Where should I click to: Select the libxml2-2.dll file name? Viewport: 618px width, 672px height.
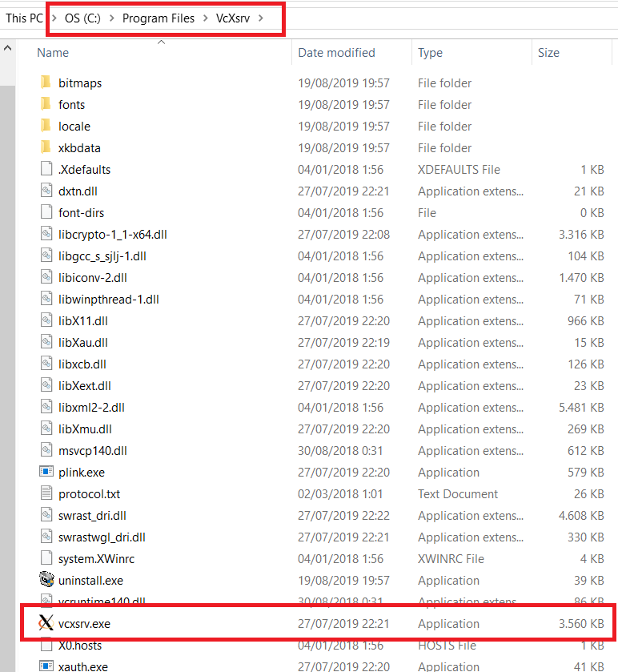click(91, 407)
